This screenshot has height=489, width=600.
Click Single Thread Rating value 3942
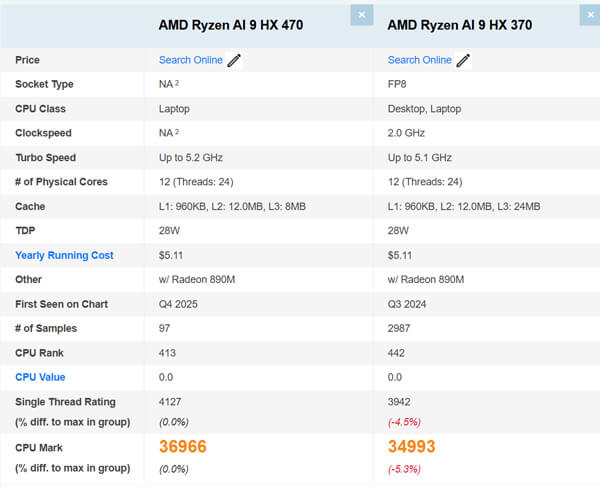pos(399,402)
